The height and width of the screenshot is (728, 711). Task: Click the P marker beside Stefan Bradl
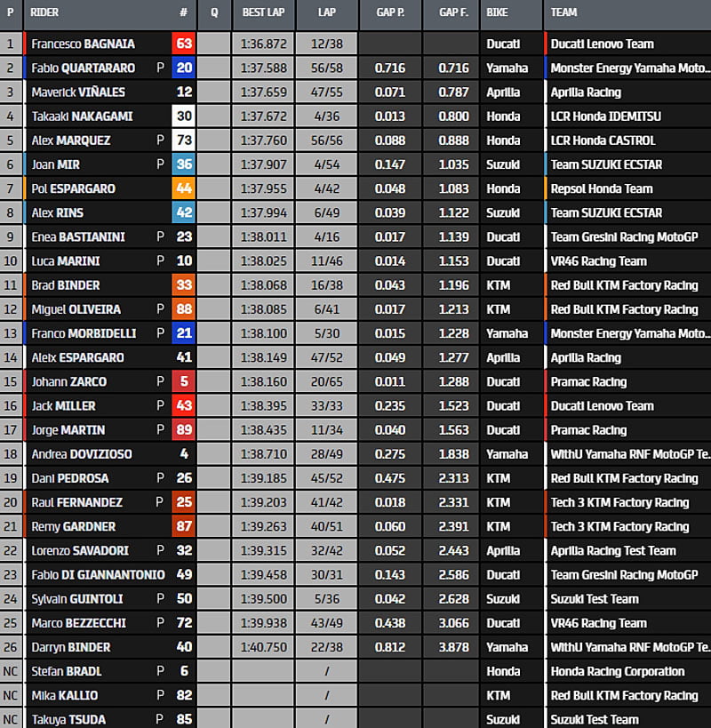[160, 671]
